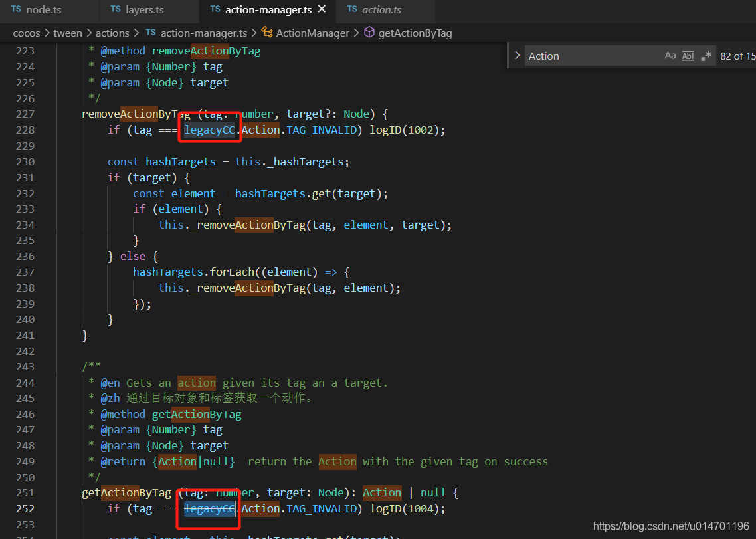This screenshot has width=756, height=539.
Task: Click line number 252 in the gutter
Action: coord(25,509)
